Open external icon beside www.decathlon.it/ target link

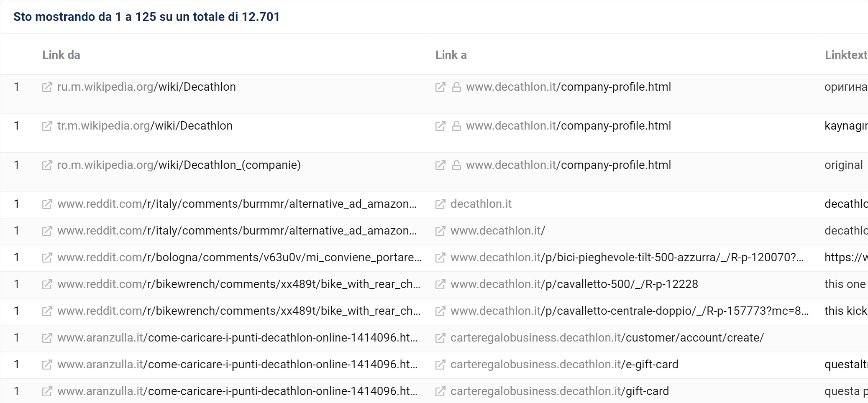click(440, 231)
